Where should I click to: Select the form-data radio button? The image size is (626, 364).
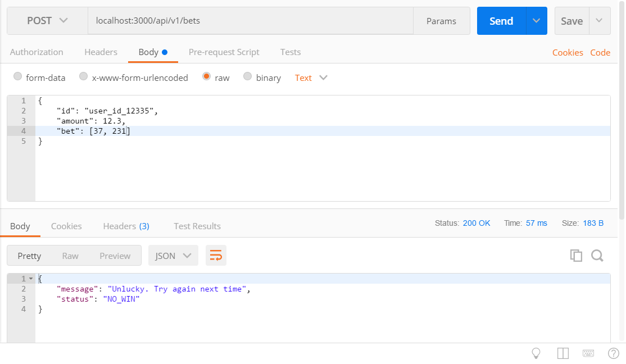[17, 76]
